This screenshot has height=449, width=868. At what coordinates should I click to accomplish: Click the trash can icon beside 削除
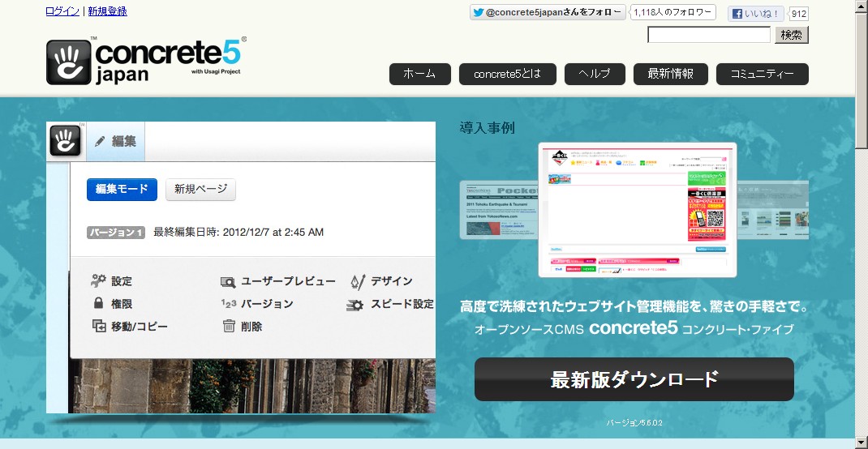click(229, 327)
